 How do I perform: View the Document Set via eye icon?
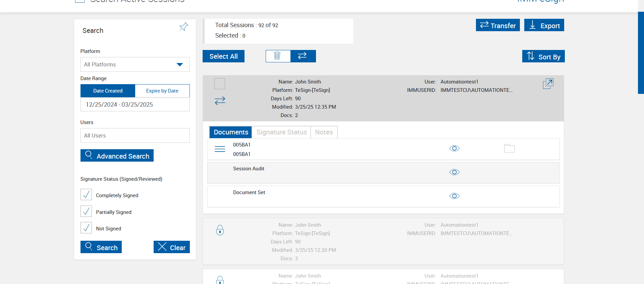click(454, 196)
